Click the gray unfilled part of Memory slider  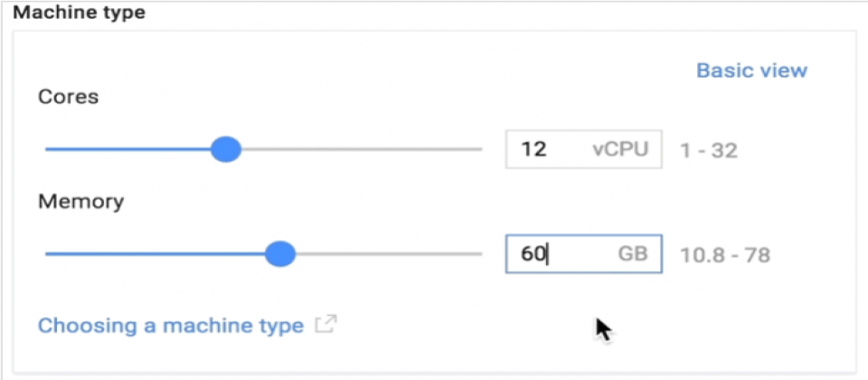389,254
